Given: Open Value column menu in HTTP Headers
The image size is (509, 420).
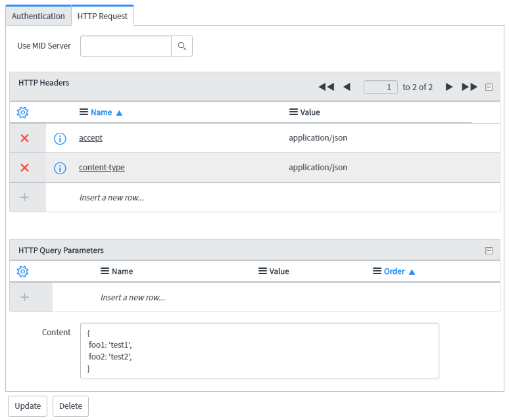Looking at the screenshot, I should pos(293,112).
